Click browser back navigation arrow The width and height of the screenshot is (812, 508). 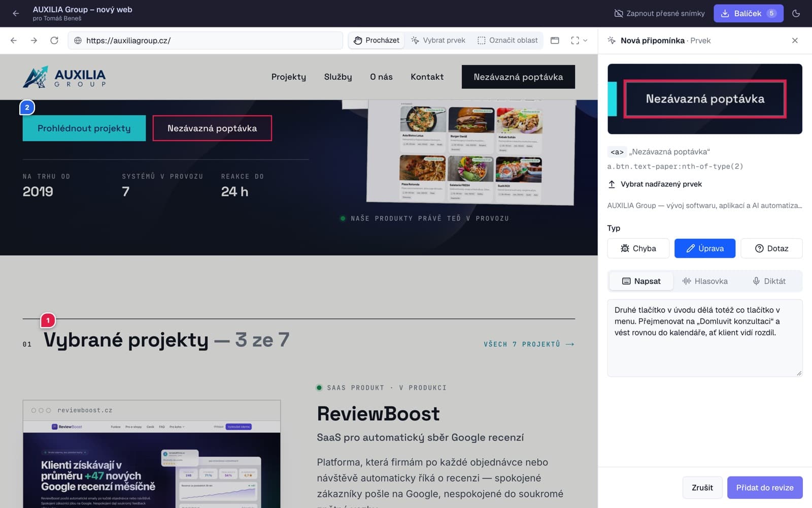[14, 41]
